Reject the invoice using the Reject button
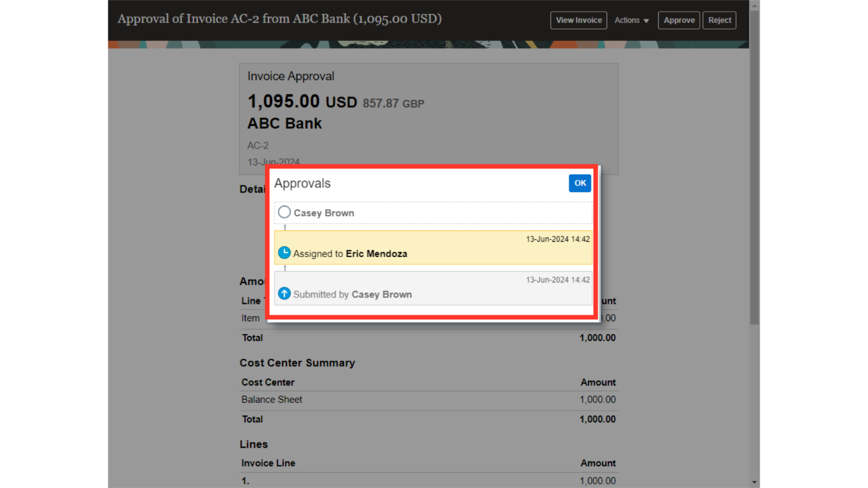 click(719, 20)
